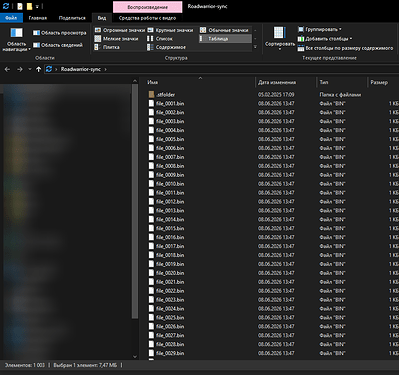Screen dimensions: 399x375
Task: Sort by the Size column header (Размер)
Action: [383, 82]
